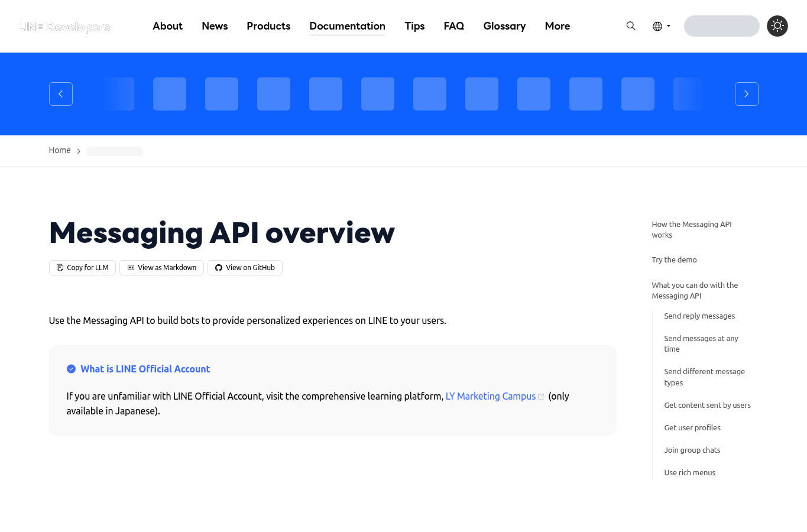807x532 pixels.
Task: Open the FAQ nav item
Action: [x=454, y=26]
